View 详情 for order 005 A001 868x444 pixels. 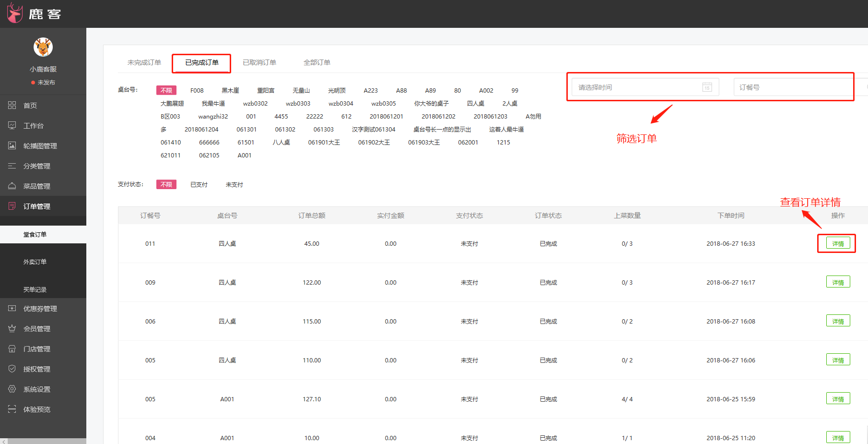click(838, 398)
